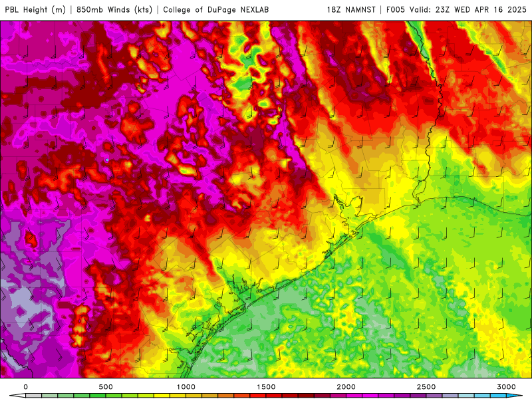The height and width of the screenshot is (399, 532).
Task: Click the small cyan dot on the map
Action: tap(107, 160)
